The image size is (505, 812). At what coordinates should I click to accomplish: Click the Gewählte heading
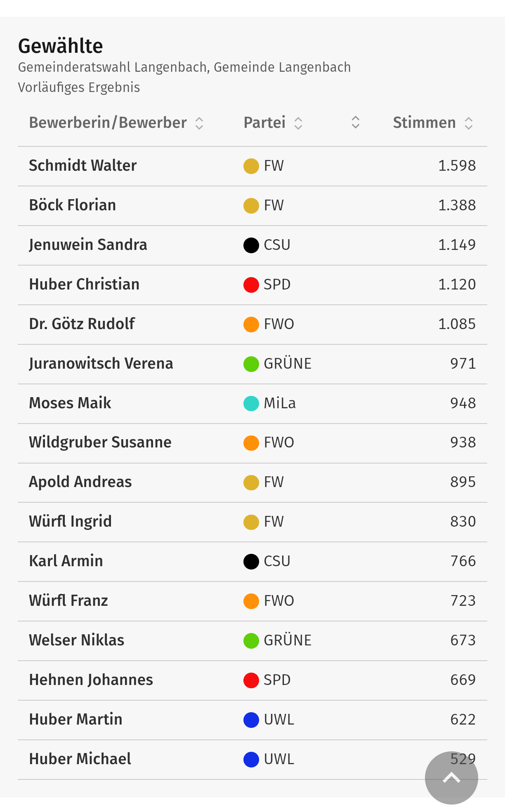coord(61,46)
